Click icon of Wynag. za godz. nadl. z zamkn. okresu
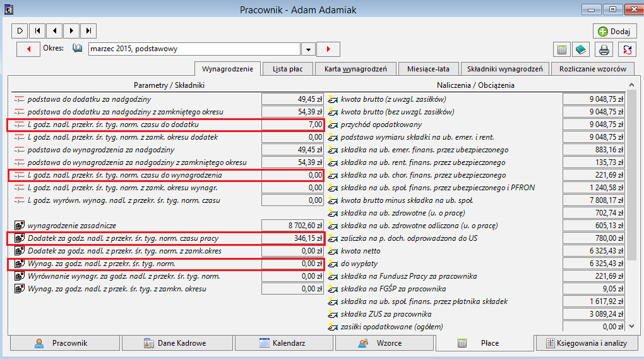This screenshot has height=359, width=644. pos(20,289)
